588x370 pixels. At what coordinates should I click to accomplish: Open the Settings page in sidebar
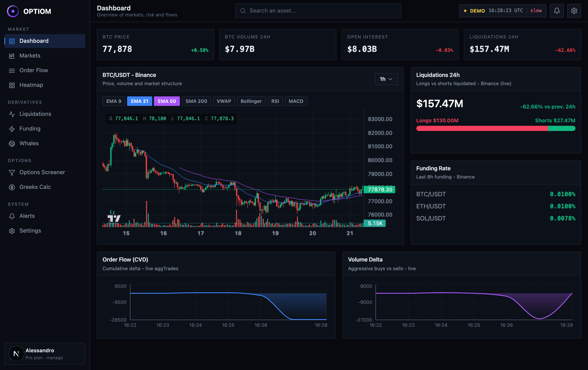[x=45, y=231]
